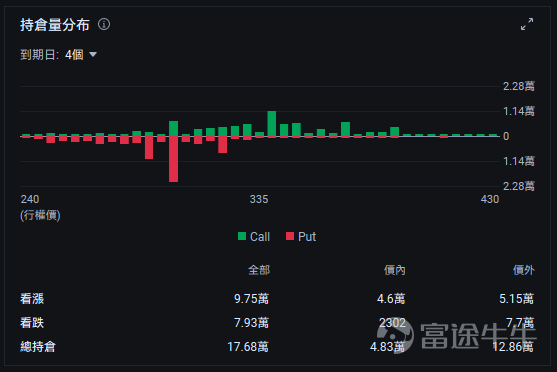Select the 看漲 row label
The width and height of the screenshot is (557, 372).
point(32,298)
